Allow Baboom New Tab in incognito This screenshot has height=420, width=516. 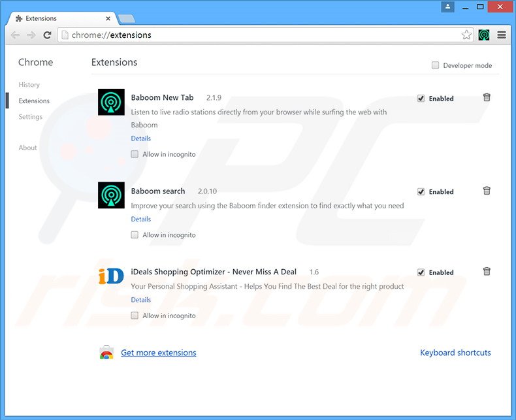135,154
